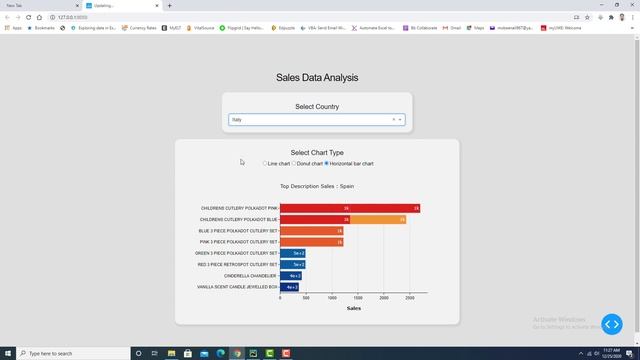The height and width of the screenshot is (360, 640).
Task: Open the Maps bookmark
Action: point(476,28)
